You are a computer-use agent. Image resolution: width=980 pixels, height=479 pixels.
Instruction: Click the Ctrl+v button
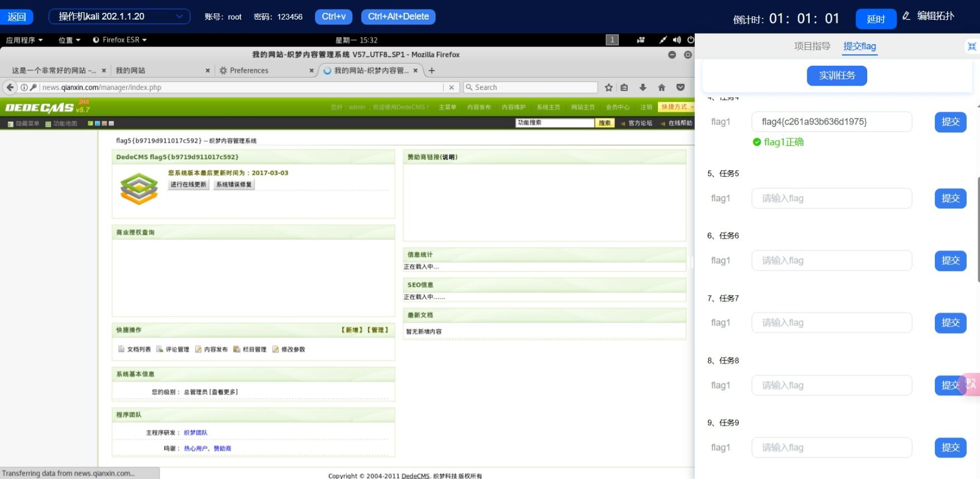(x=333, y=17)
